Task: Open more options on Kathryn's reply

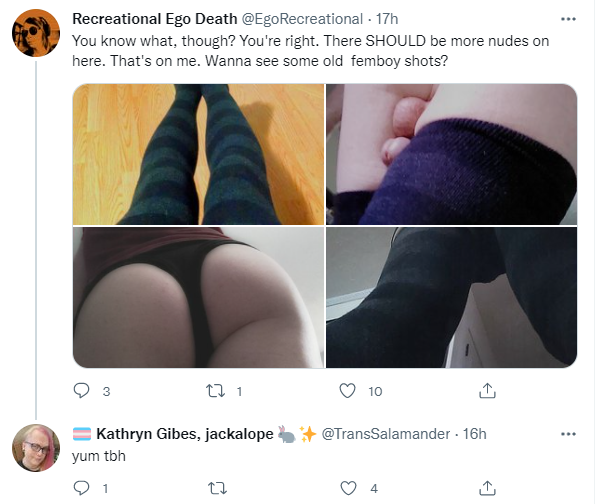Action: 568,434
